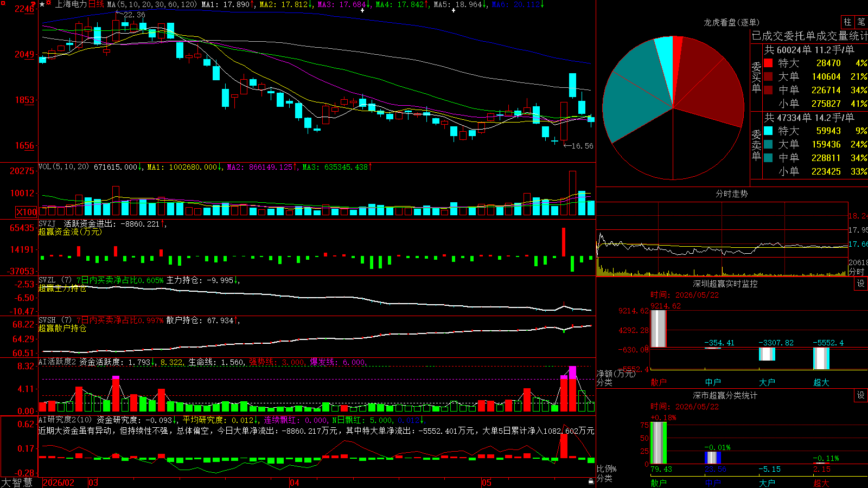Click the bright red 特大 buy order swatch
The height and width of the screenshot is (488, 868).
tap(768, 63)
